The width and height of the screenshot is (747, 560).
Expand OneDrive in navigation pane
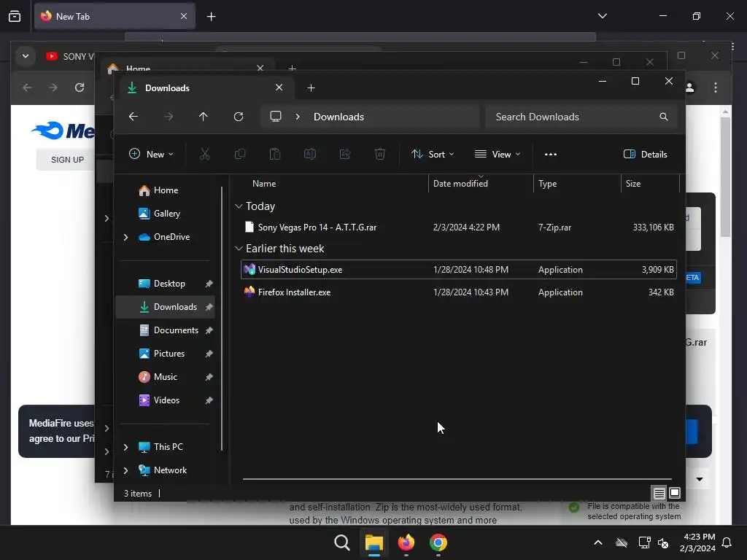pos(125,237)
